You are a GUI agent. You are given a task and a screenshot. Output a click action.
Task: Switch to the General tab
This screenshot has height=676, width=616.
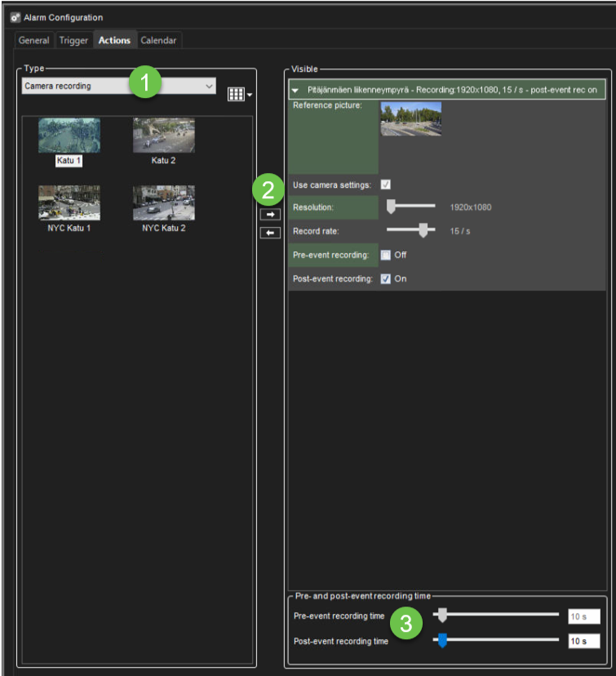point(33,40)
